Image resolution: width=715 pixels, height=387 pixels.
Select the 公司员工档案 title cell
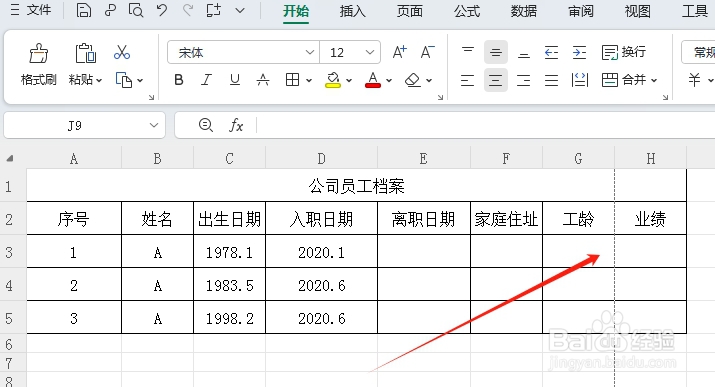point(357,186)
